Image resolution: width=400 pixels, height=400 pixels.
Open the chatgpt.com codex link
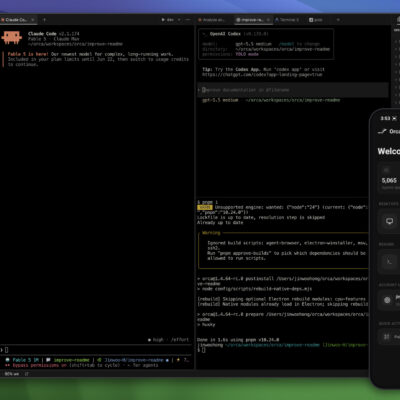point(262,75)
